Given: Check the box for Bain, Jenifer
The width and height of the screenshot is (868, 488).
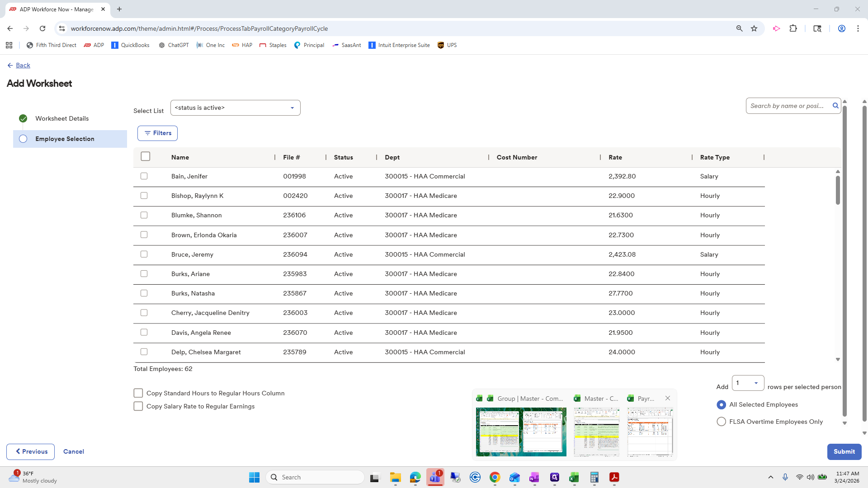Looking at the screenshot, I should [144, 176].
